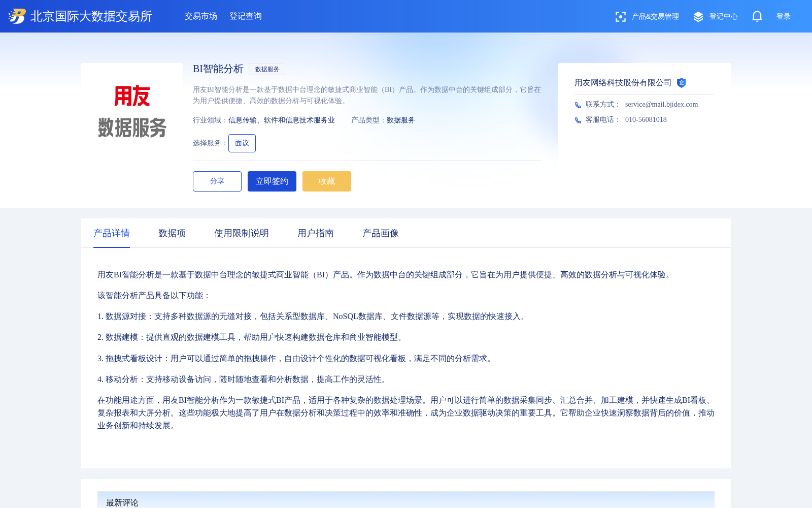Click the 立即签约 button
Image resolution: width=812 pixels, height=508 pixels.
click(x=272, y=181)
